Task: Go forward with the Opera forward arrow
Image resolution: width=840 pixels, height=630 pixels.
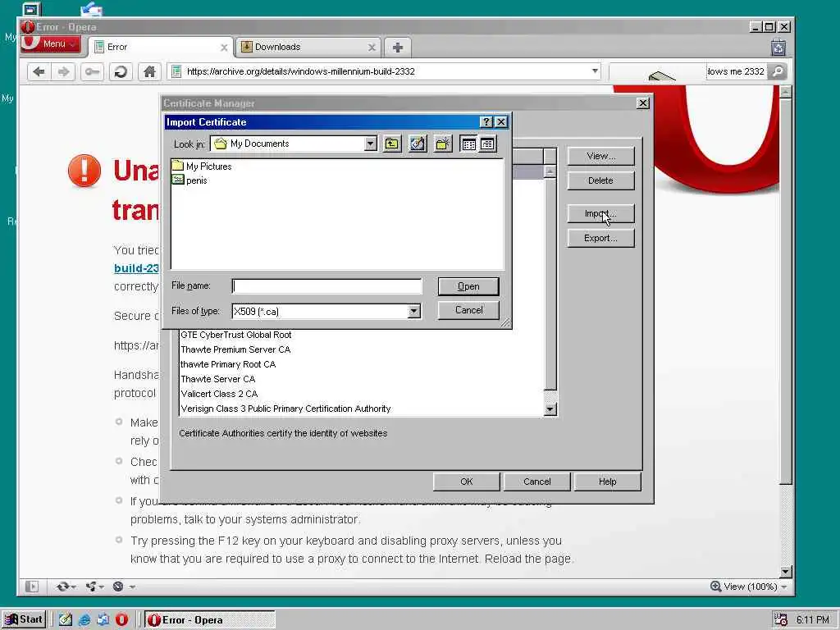Action: coord(63,71)
